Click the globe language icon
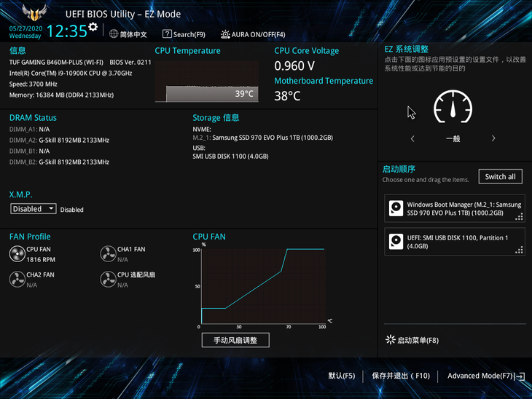 tap(114, 33)
